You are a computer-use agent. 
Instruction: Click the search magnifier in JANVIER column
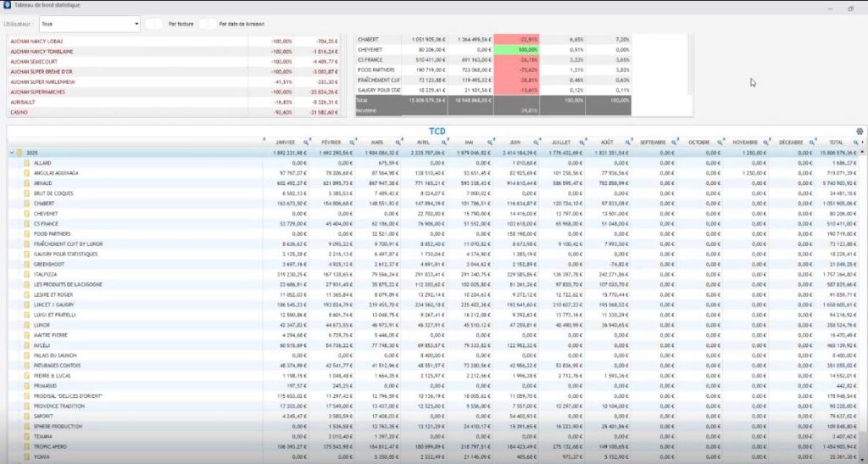point(305,143)
